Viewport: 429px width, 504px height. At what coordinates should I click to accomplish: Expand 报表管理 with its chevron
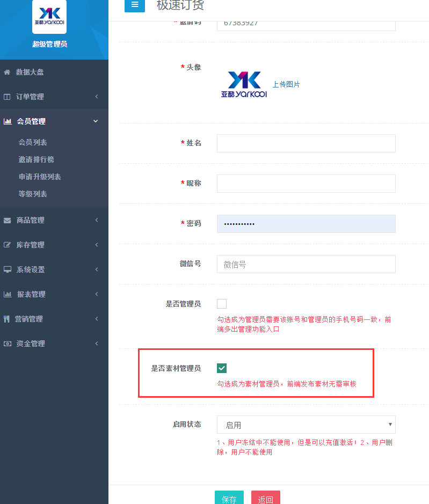click(x=97, y=294)
